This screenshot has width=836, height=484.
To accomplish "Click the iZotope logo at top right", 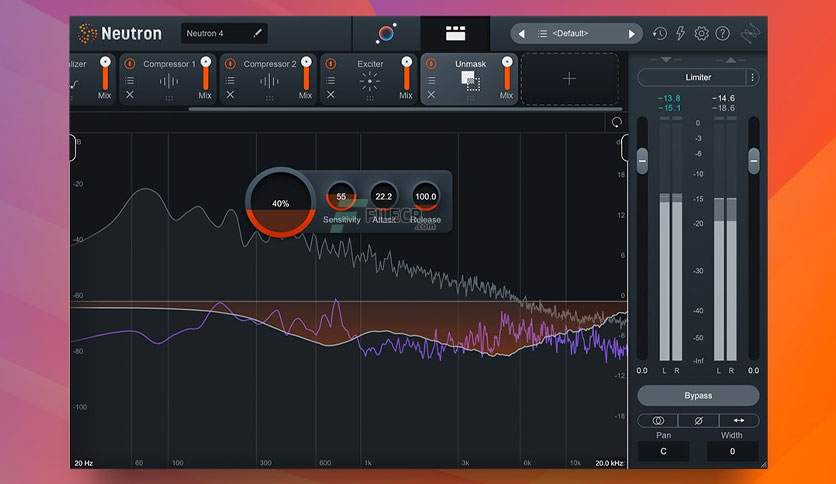I will 751,34.
